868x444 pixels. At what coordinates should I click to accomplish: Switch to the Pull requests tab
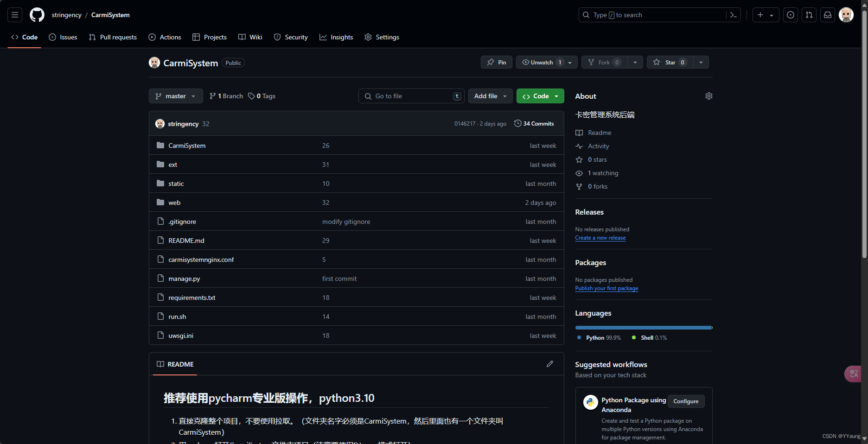(x=113, y=37)
